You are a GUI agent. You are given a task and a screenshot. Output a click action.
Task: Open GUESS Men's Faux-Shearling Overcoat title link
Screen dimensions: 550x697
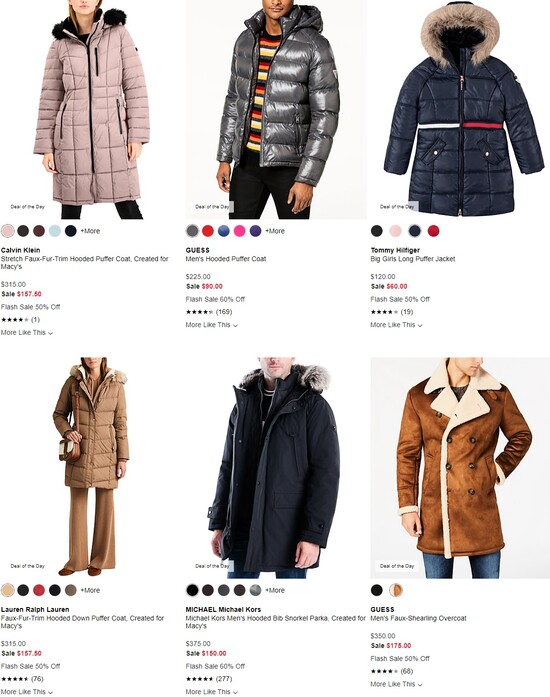(x=418, y=618)
